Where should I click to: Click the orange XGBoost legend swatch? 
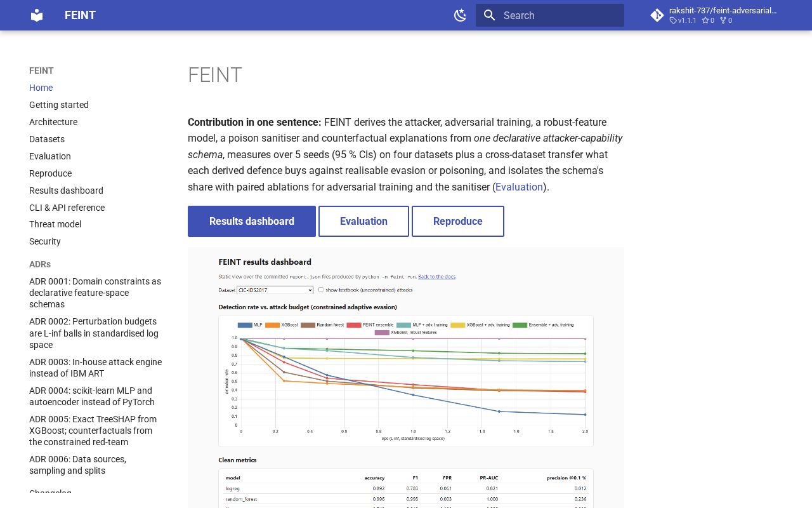(x=273, y=325)
